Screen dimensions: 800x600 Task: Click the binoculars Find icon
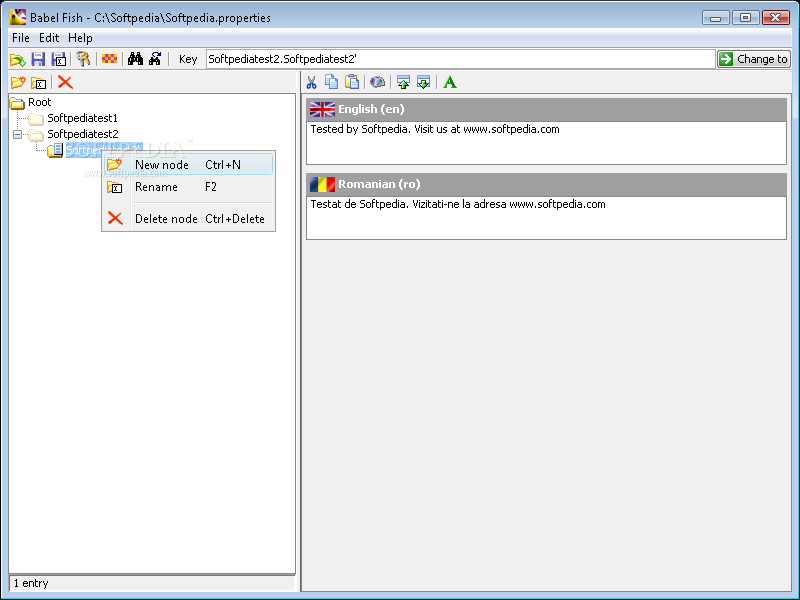point(135,59)
